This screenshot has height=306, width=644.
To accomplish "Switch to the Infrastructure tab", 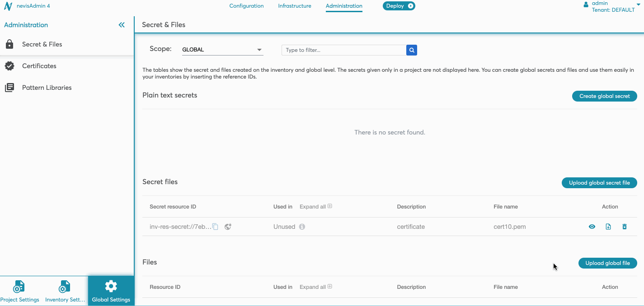I will coord(295,6).
